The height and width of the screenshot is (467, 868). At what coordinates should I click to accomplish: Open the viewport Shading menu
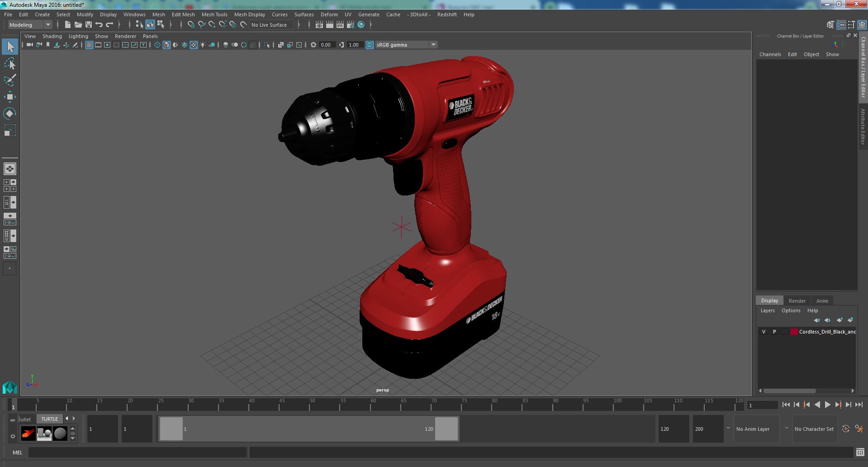pos(52,36)
